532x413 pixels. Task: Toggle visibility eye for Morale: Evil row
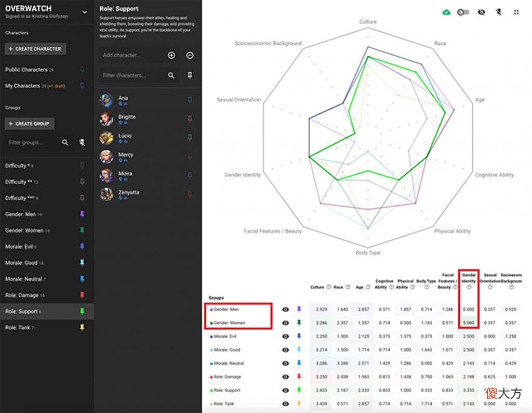pyautogui.click(x=285, y=336)
